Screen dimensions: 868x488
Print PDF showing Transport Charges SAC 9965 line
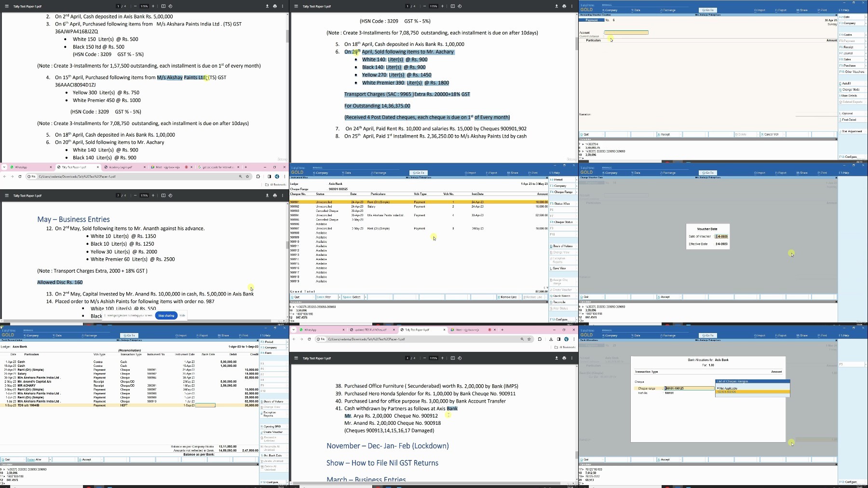[x=564, y=6]
